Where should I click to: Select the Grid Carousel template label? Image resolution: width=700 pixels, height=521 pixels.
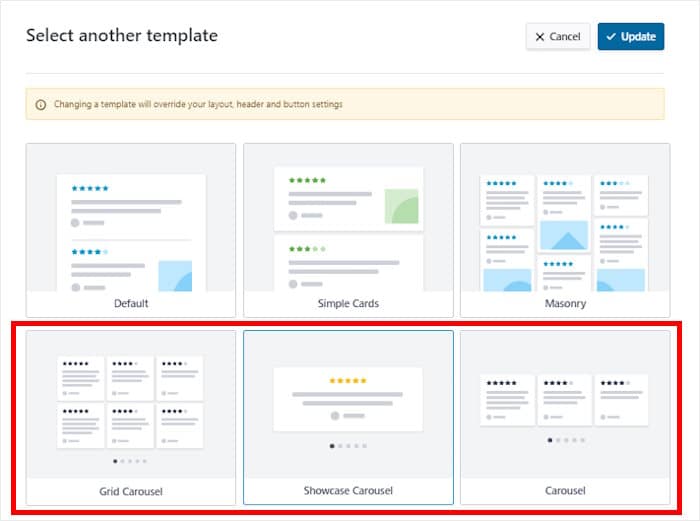pos(131,491)
